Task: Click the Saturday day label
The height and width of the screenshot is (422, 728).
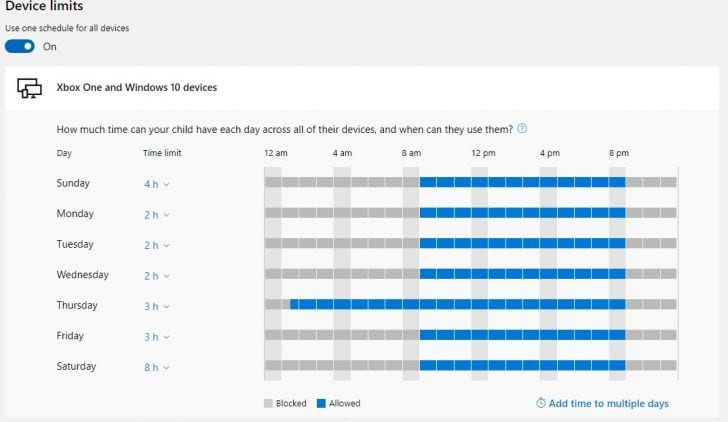Action: click(76, 366)
